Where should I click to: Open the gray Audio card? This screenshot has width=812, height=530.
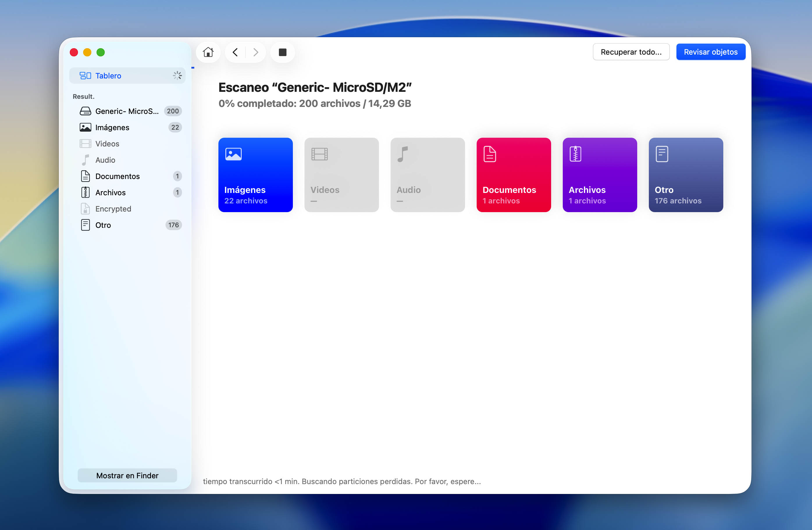pos(428,175)
